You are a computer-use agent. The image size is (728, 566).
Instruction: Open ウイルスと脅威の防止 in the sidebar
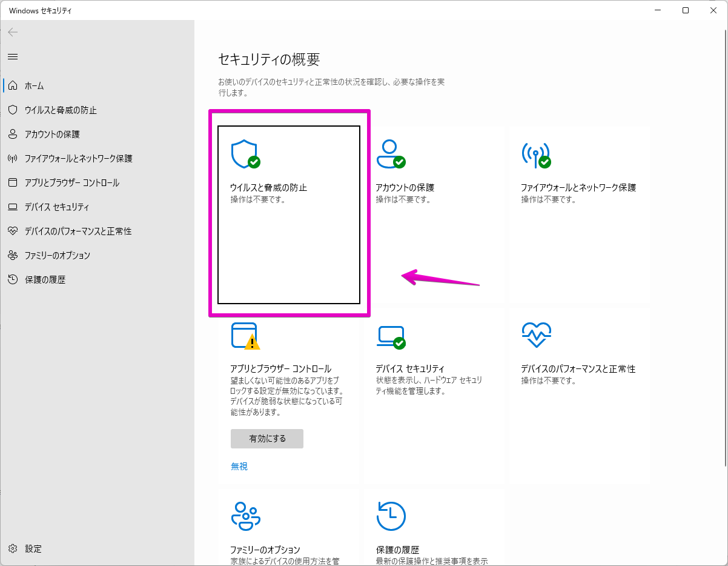click(x=61, y=110)
